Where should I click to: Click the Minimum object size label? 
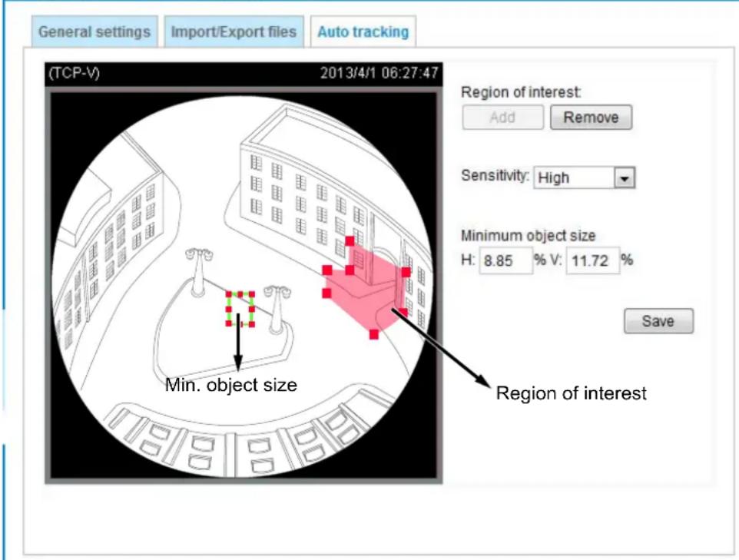(x=528, y=235)
